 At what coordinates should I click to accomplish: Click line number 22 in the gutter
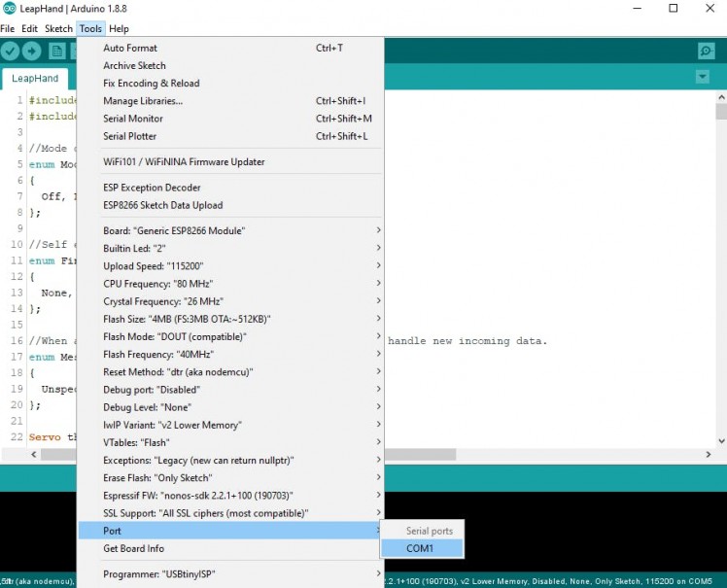point(17,436)
